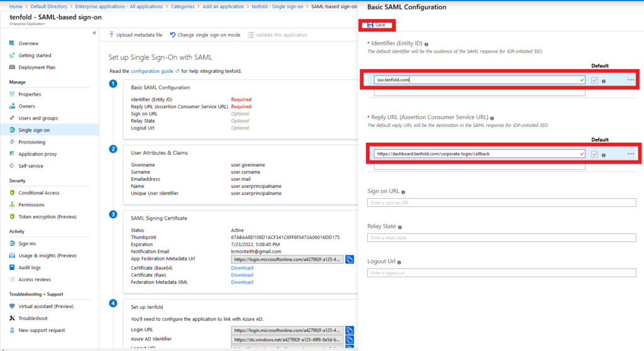Open Access reviews under Activity
Image resolution: width=644 pixels, height=351 pixels.
pyautogui.click(x=35, y=279)
